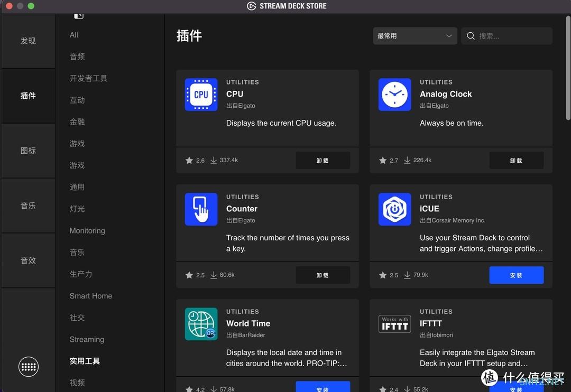Screen dimensions: 571x392
Task: Switch to the 发现 tab
Action: tap(29, 41)
